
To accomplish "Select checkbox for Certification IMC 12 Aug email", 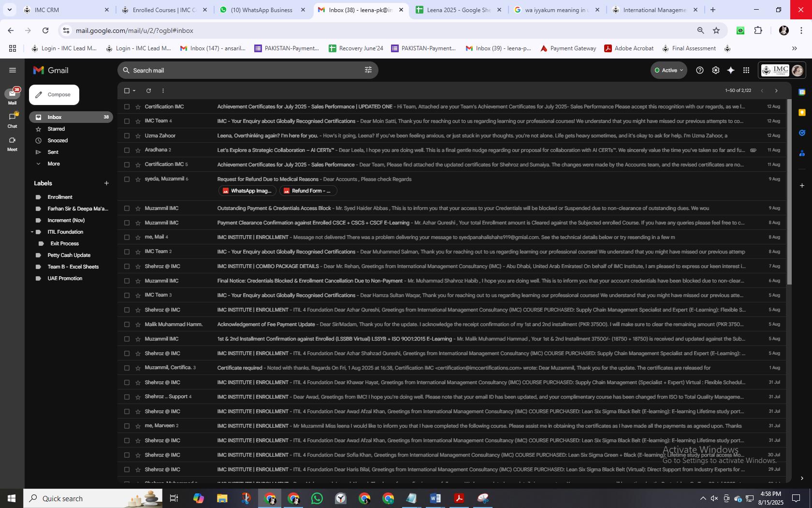I will tap(127, 106).
